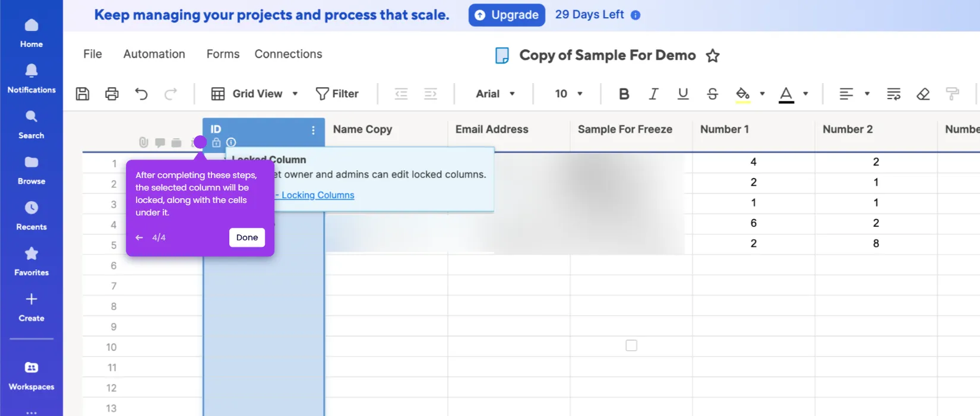The width and height of the screenshot is (980, 416).
Task: Star the sheet as favorite
Action: (x=713, y=56)
